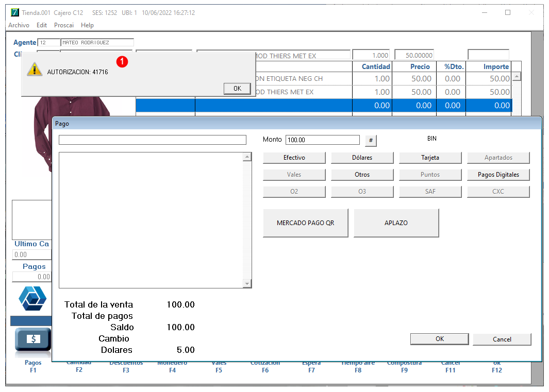
Task: Open the Archivo menu
Action: point(19,25)
